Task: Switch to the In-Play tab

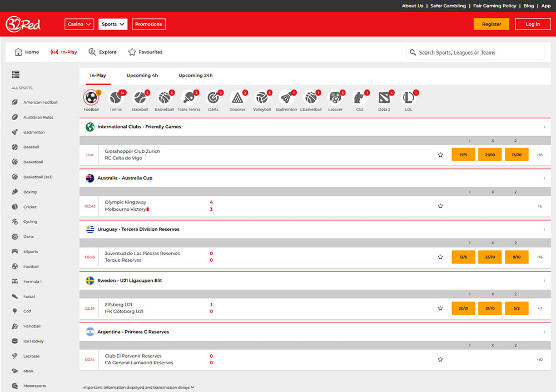Action: point(98,76)
